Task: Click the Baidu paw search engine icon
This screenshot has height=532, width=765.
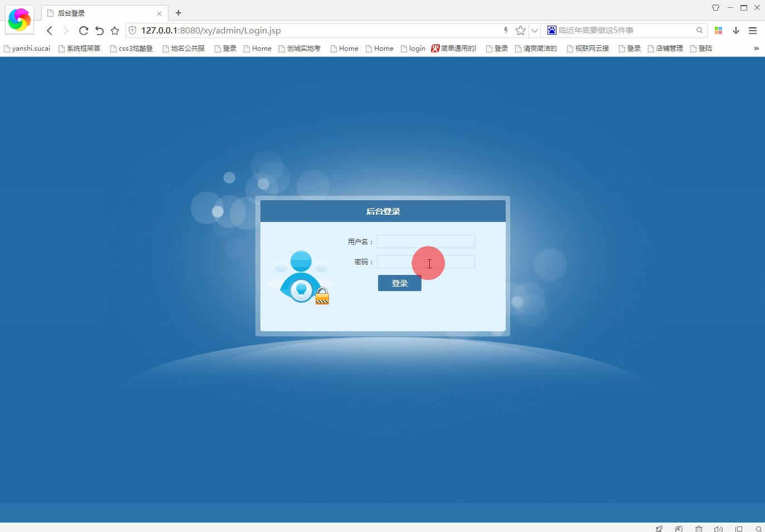Action: click(x=551, y=30)
